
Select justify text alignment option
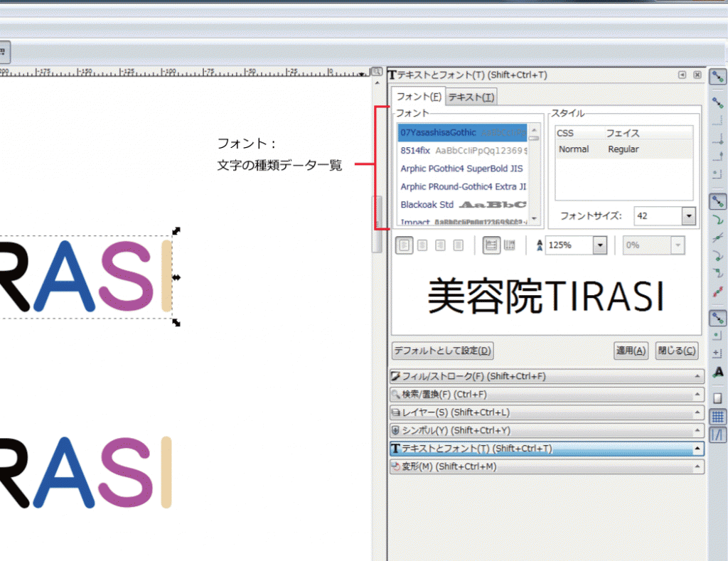coord(459,245)
